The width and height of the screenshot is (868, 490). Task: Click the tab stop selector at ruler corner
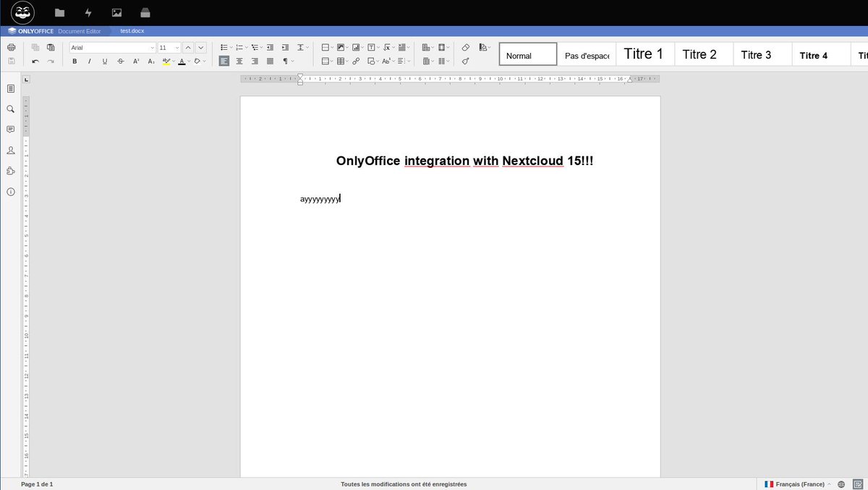(x=25, y=80)
